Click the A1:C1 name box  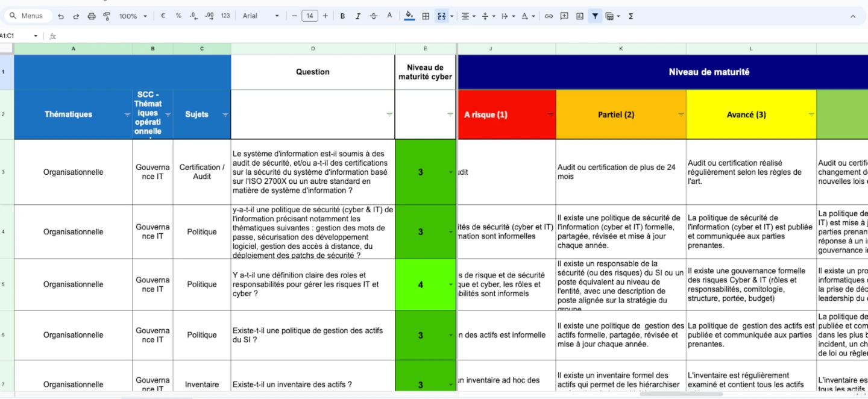point(14,36)
